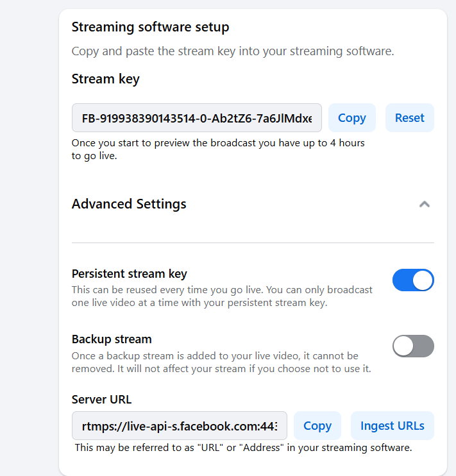Click the Streaming software setup heading

[150, 27]
